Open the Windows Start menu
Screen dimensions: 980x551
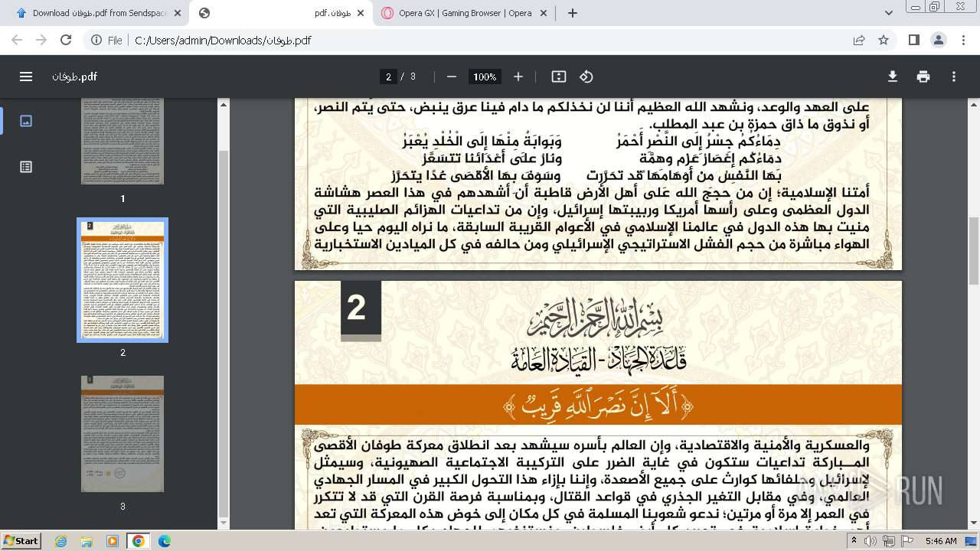click(x=21, y=540)
